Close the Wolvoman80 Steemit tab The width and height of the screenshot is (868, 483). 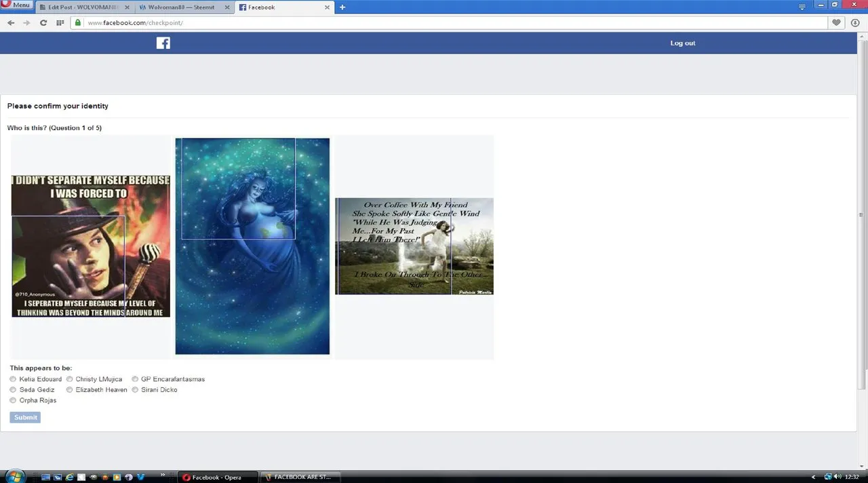point(226,7)
